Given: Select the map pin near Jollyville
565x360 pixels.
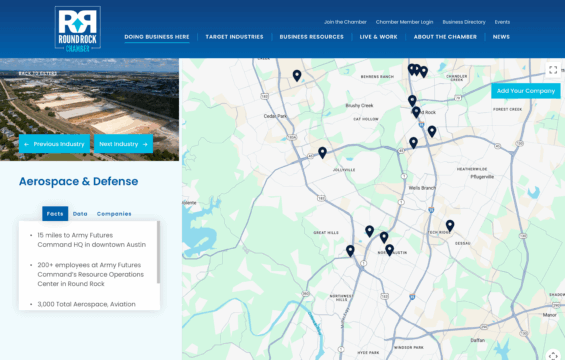Looking at the screenshot, I should click(x=322, y=153).
